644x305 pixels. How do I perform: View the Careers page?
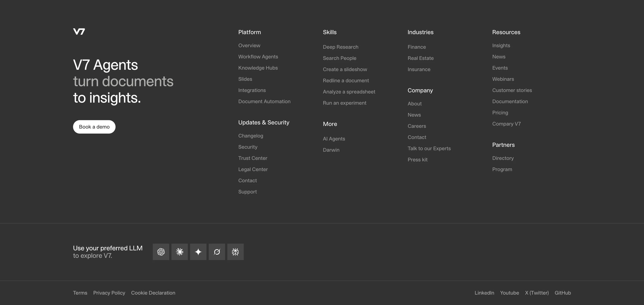pos(417,126)
